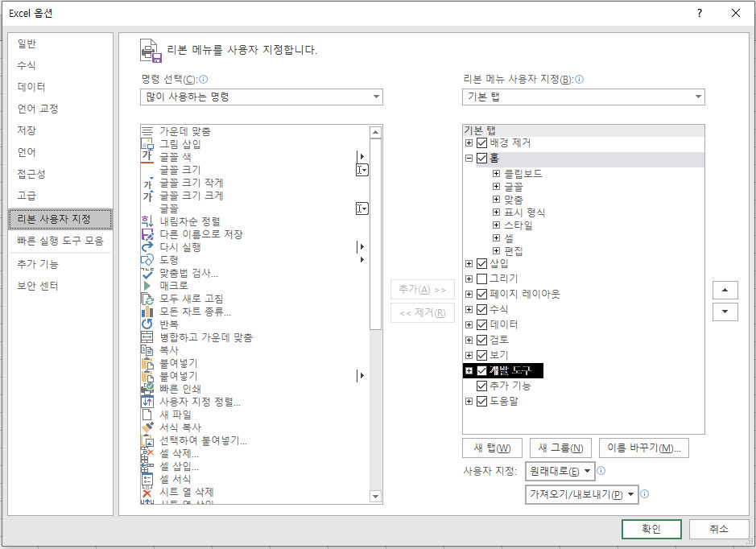The height and width of the screenshot is (549, 756).
Task: Click the 글꼴 크기 작게 icon
Action: point(147,184)
